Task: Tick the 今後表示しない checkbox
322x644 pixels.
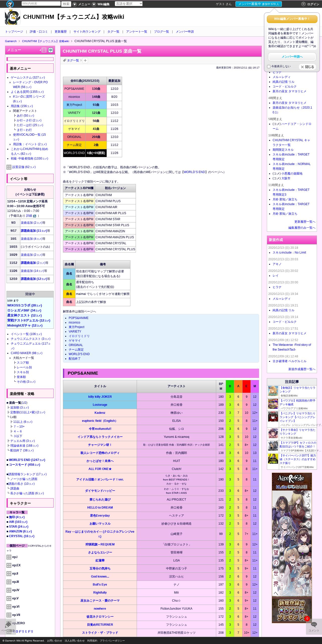Action: pos(269,66)
